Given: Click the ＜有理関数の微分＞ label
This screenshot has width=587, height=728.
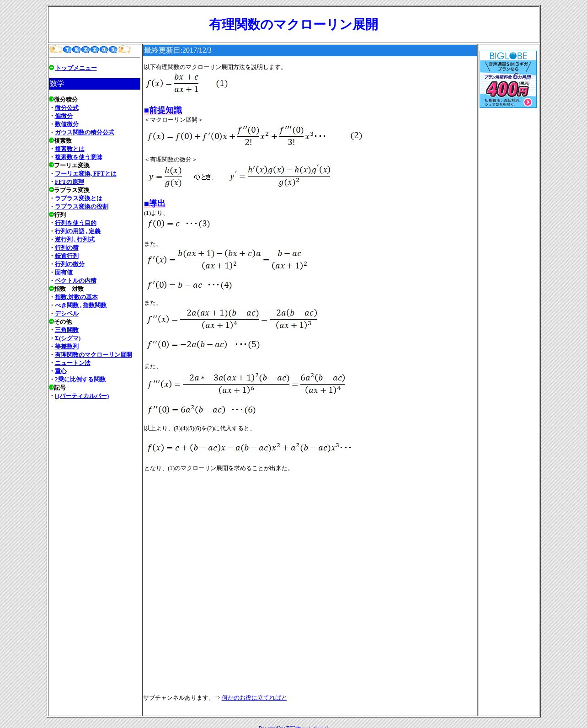Looking at the screenshot, I should pyautogui.click(x=171, y=160).
